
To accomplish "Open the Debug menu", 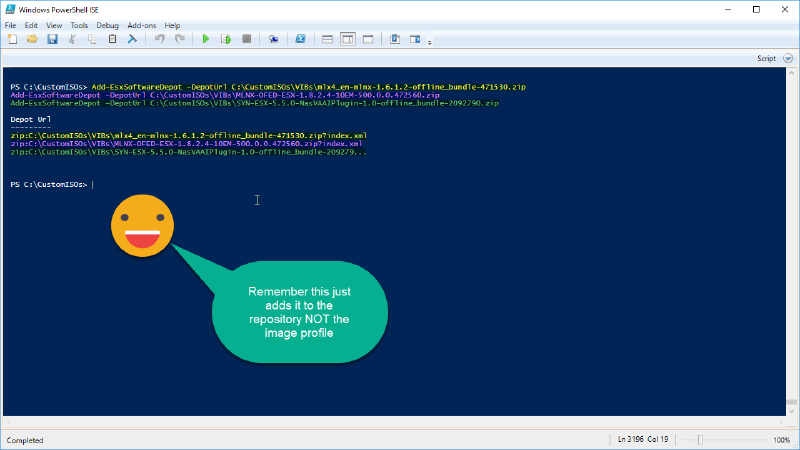I will [x=107, y=25].
